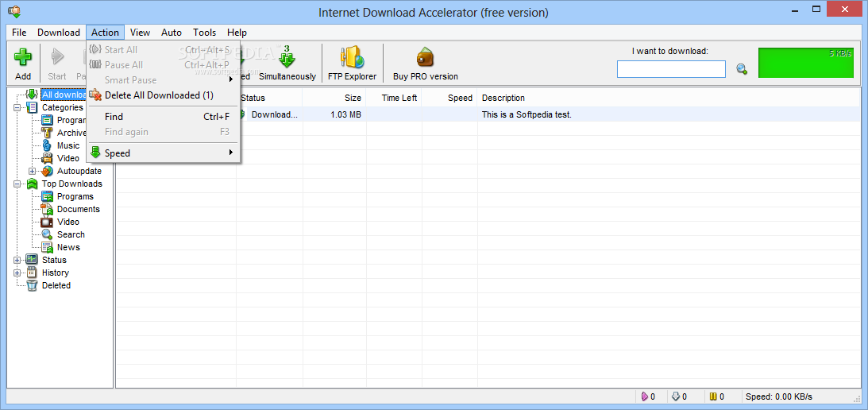The image size is (868, 410).
Task: Select the Categories folder icon
Action: 32,107
